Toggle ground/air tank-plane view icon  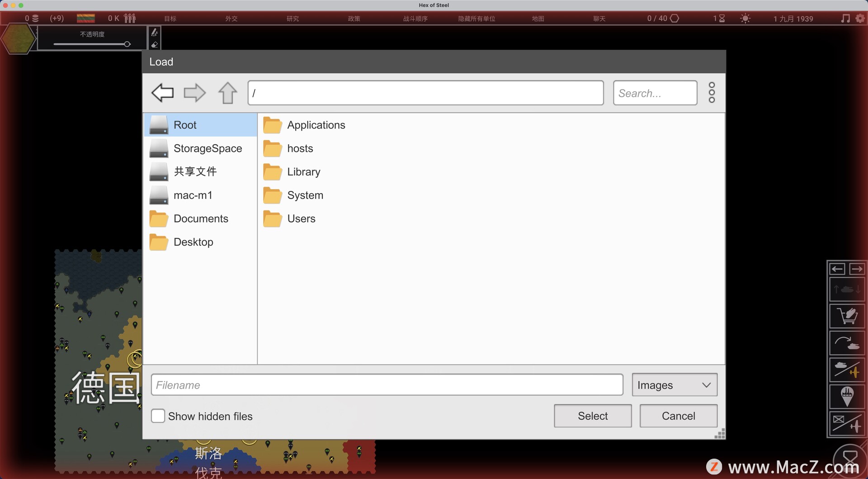[847, 370]
